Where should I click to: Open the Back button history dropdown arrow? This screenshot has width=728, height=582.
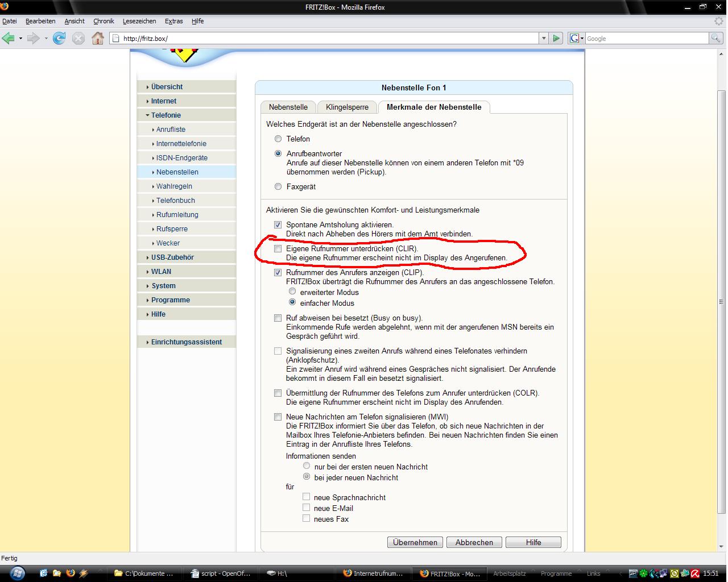coord(20,38)
